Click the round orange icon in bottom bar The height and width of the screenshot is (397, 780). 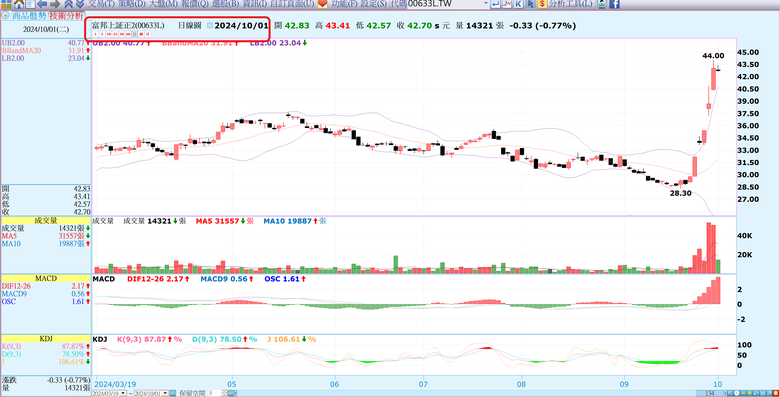[x=736, y=393]
